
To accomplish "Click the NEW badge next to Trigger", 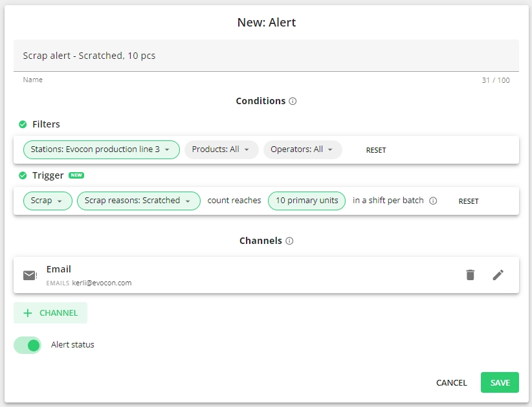I will (x=76, y=175).
